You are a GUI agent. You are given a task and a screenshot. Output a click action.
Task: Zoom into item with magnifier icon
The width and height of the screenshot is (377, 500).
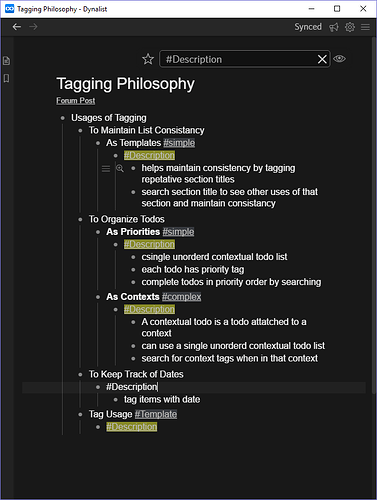pyautogui.click(x=120, y=169)
